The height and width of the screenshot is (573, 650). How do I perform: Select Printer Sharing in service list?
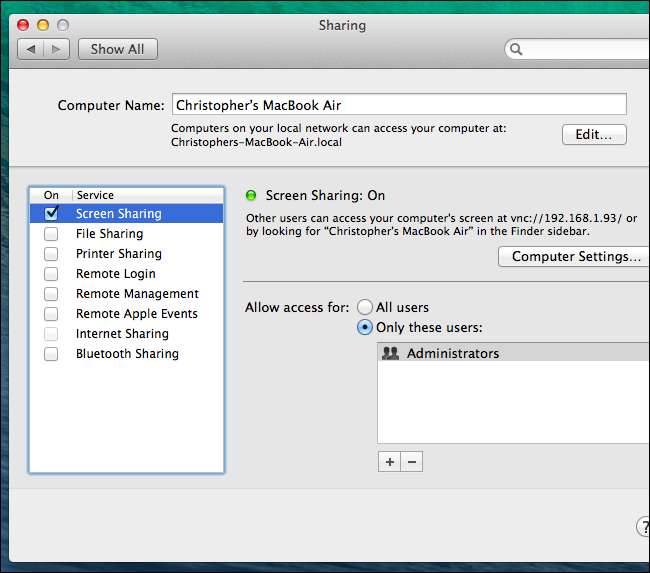118,254
